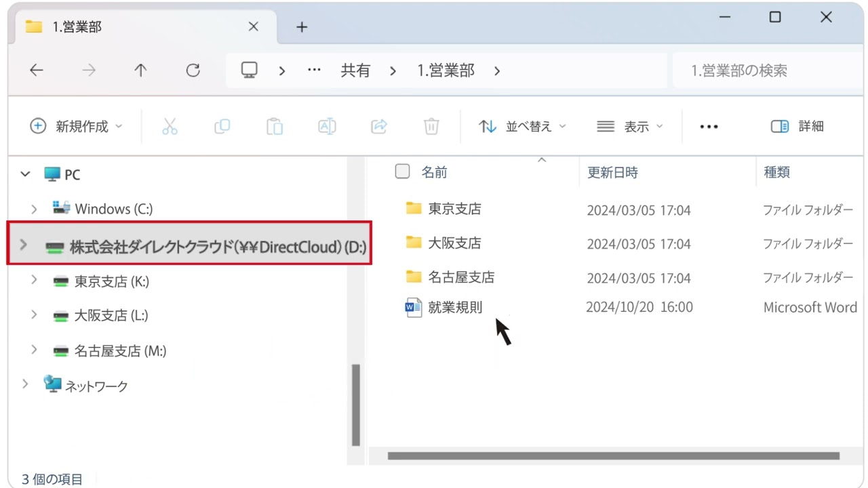This screenshot has height=488, width=868.
Task: Click the breadcrumb ellipsis overflow button
Action: [x=314, y=70]
